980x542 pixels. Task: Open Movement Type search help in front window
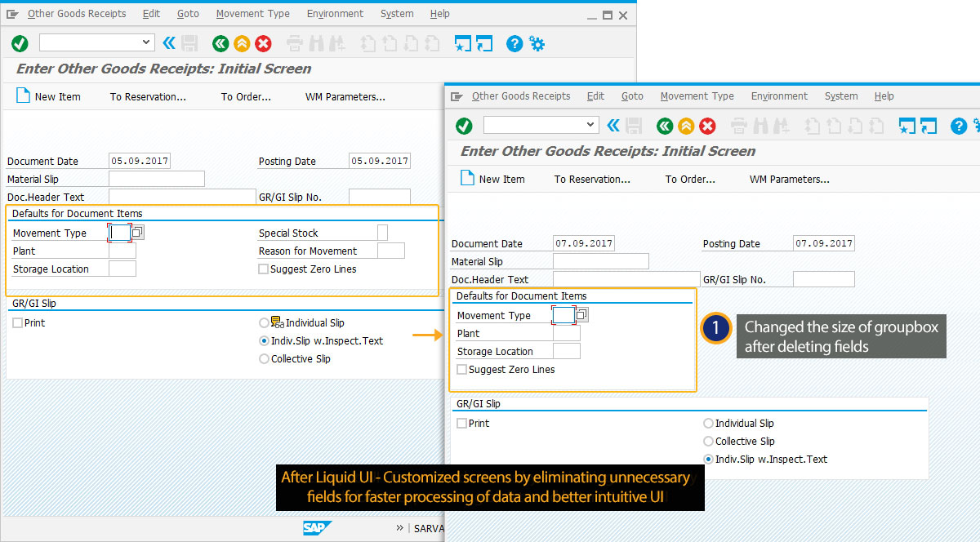coord(581,315)
